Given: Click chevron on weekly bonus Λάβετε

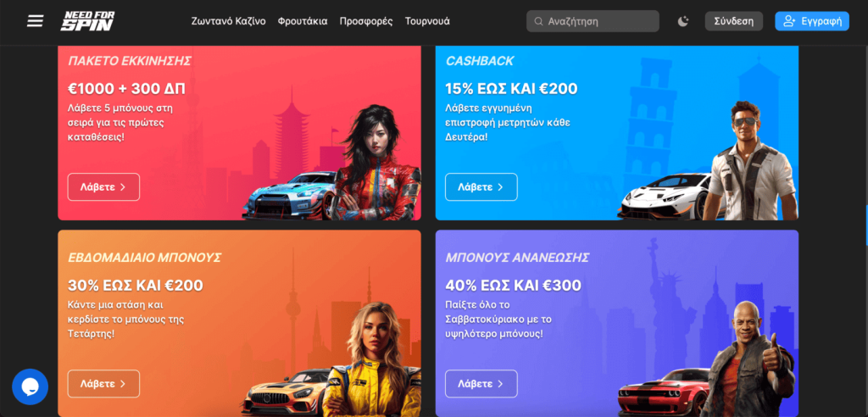Looking at the screenshot, I should [x=123, y=384].
